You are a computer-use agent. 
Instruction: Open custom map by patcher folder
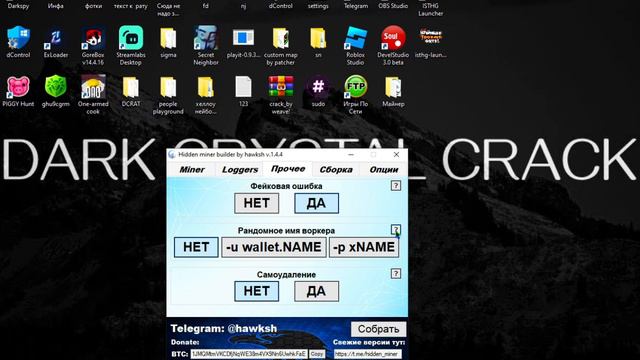281,38
